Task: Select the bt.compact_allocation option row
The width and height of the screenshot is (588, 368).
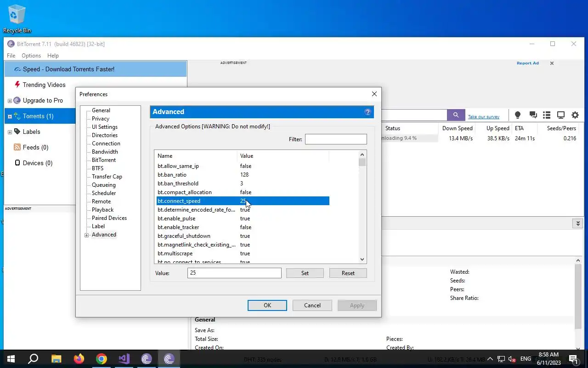Action: coord(243,192)
